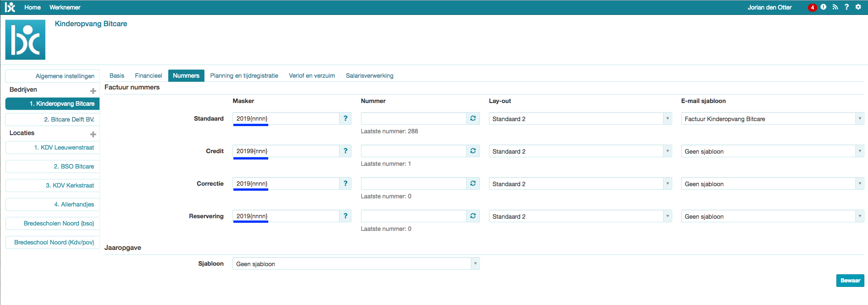
Task: Click the large Kinderopvang Bitcare logo image
Action: 25,40
